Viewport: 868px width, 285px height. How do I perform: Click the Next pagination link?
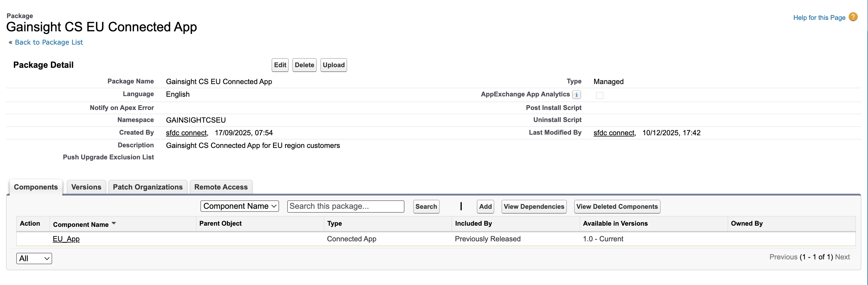tap(842, 257)
